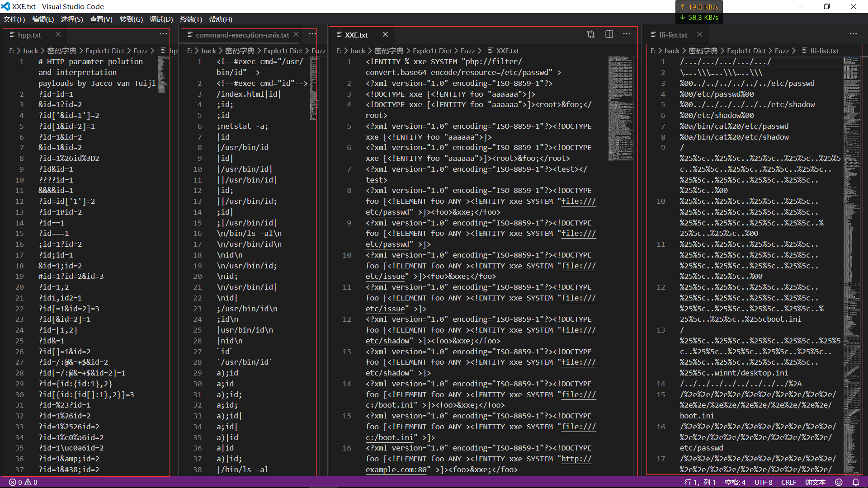The width and height of the screenshot is (868, 488).
Task: Follow file:///etc/issue link on line 10
Action: click(481, 271)
